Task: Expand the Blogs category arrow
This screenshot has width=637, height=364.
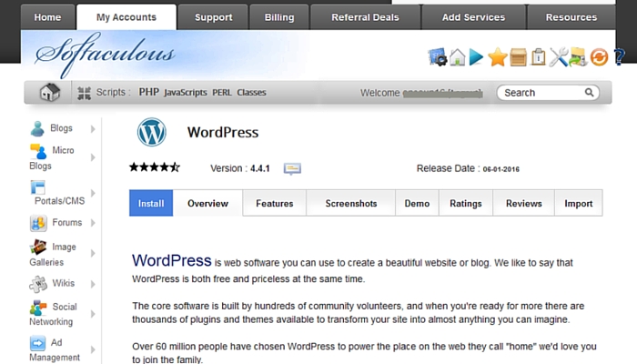Action: (x=93, y=129)
